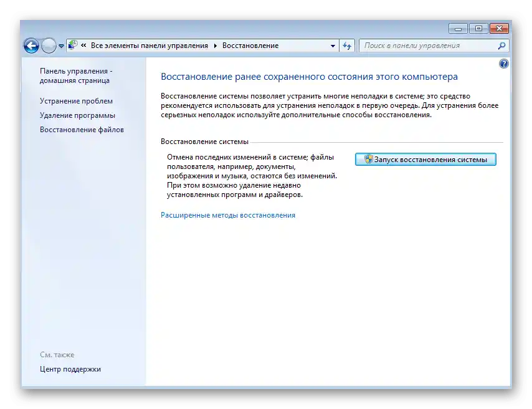Open the 'Удаление программы' link
This screenshot has width=532, height=409.
pos(77,115)
